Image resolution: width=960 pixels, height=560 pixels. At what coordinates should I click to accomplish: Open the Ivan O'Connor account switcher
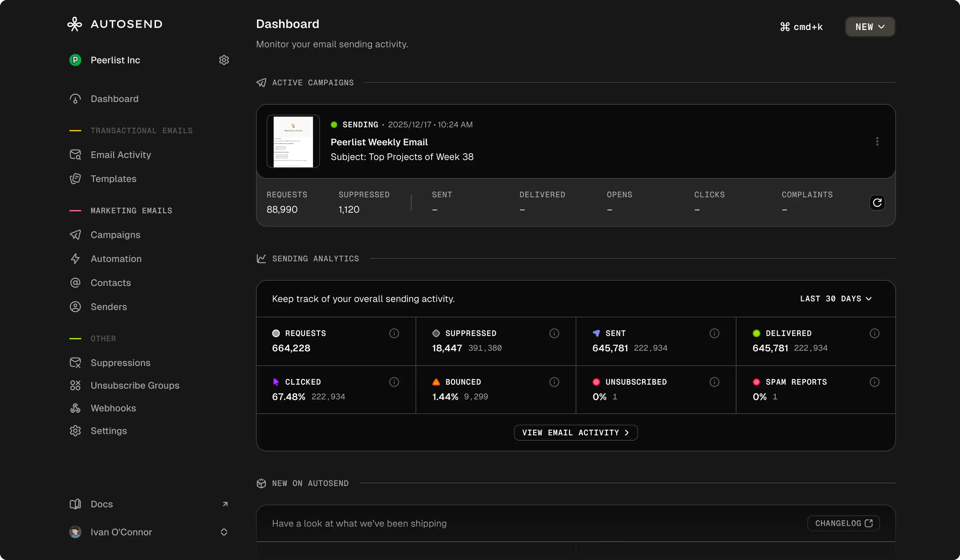[224, 532]
